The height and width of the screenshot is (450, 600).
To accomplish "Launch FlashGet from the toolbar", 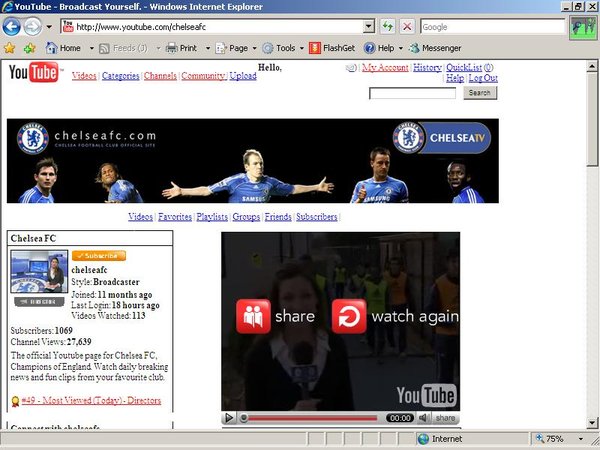I will point(332,48).
